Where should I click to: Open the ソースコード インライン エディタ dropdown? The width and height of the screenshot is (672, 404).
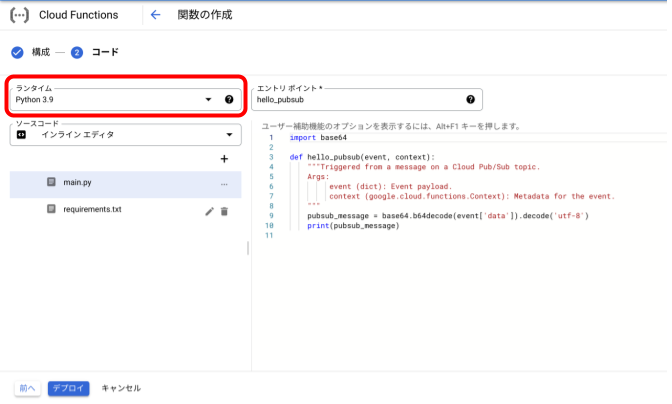click(126, 135)
